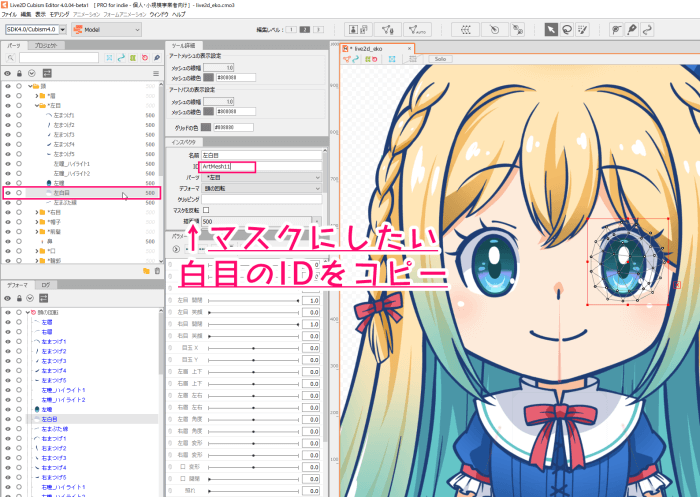Click the search text field in Parts panel

(58, 58)
